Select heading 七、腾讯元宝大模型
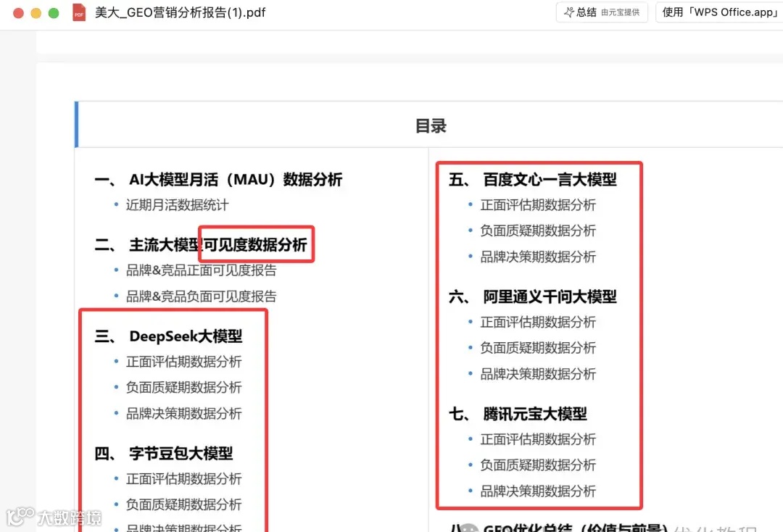 [x=518, y=414]
